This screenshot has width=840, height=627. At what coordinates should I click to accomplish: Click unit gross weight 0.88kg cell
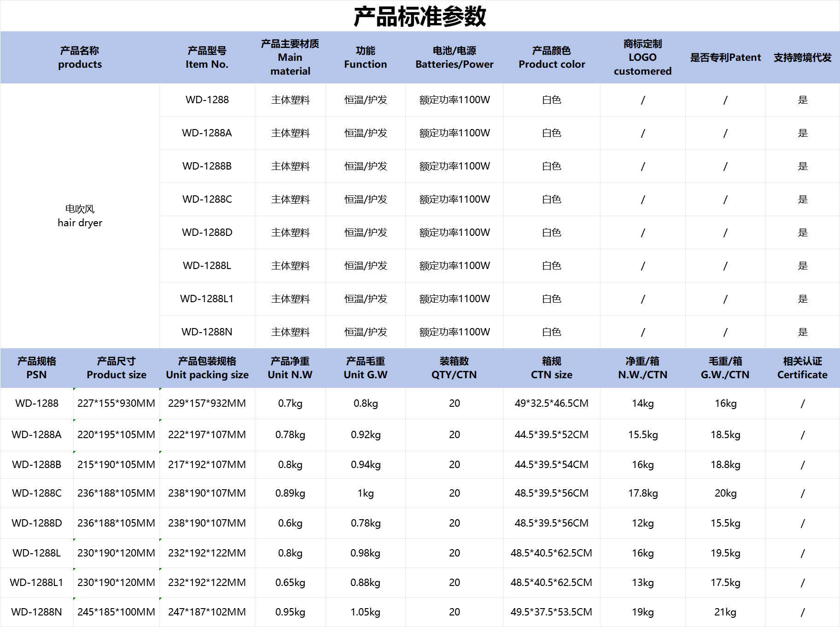[x=366, y=583]
